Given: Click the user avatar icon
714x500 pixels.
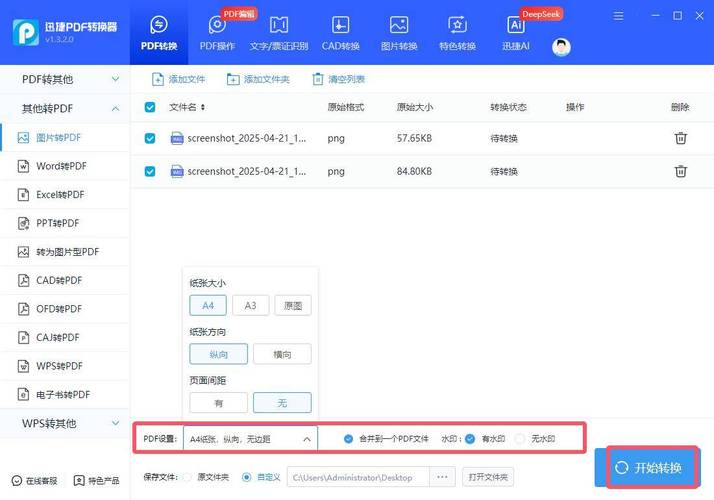Looking at the screenshot, I should 561,47.
